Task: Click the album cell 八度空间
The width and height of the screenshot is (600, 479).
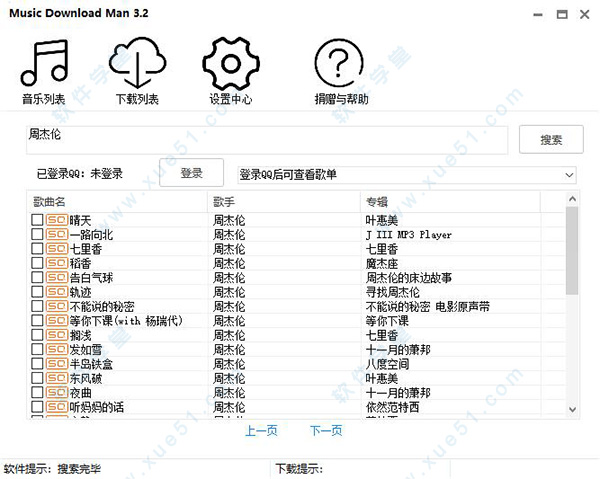Action: (387, 364)
